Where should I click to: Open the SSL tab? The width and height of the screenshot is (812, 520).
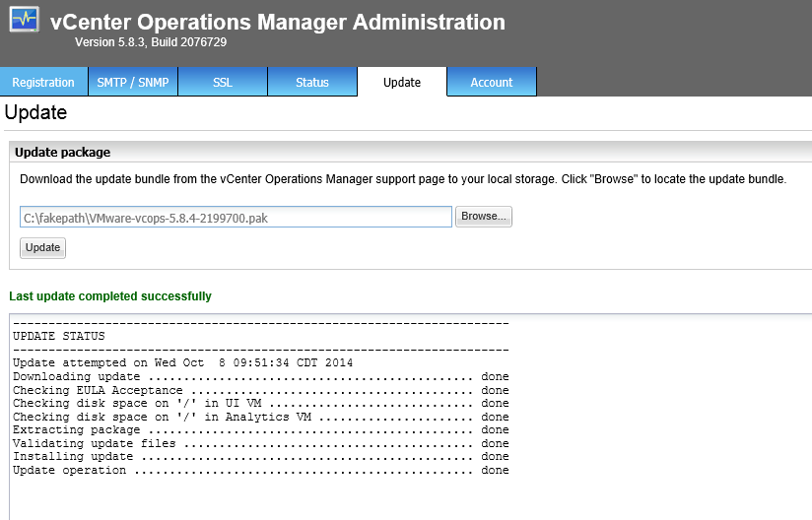223,82
